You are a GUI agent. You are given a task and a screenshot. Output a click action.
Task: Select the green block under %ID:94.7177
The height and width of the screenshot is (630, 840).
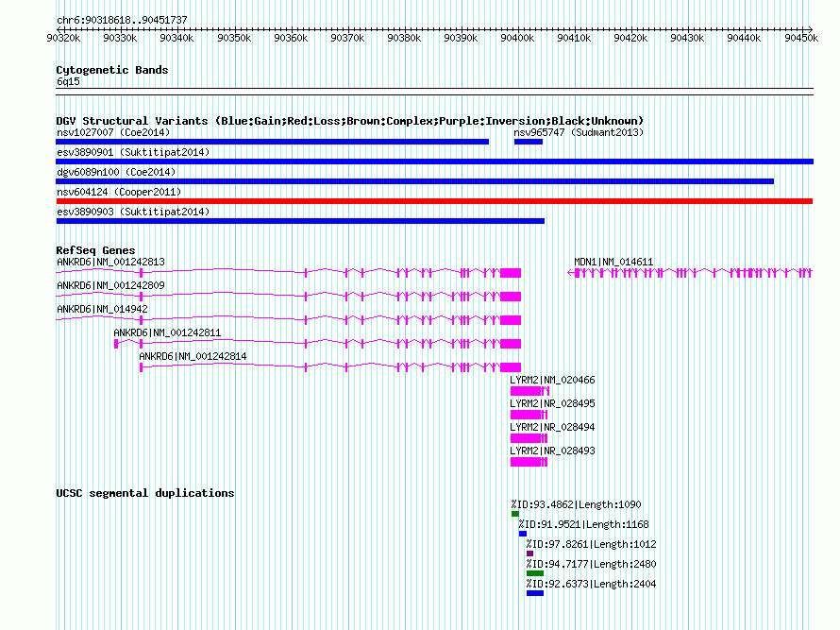point(535,573)
